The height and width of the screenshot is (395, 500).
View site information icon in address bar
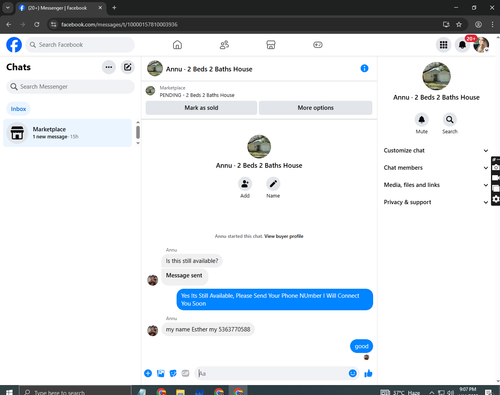tap(53, 24)
